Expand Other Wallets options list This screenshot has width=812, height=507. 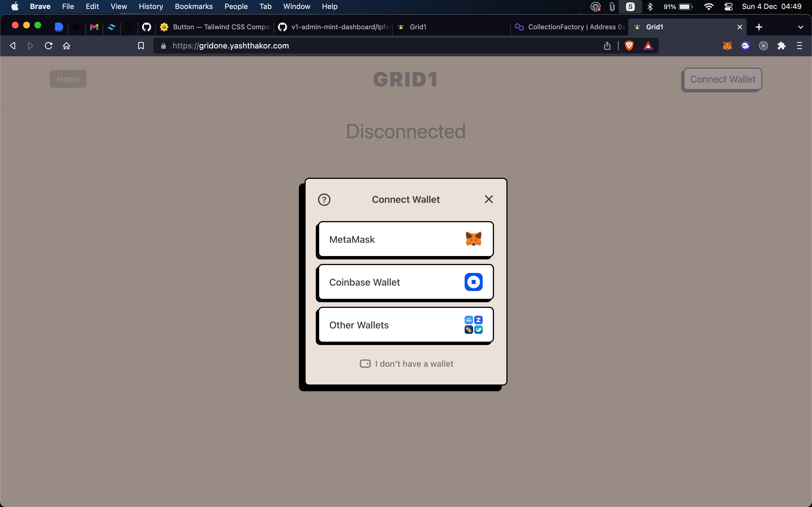point(406,325)
